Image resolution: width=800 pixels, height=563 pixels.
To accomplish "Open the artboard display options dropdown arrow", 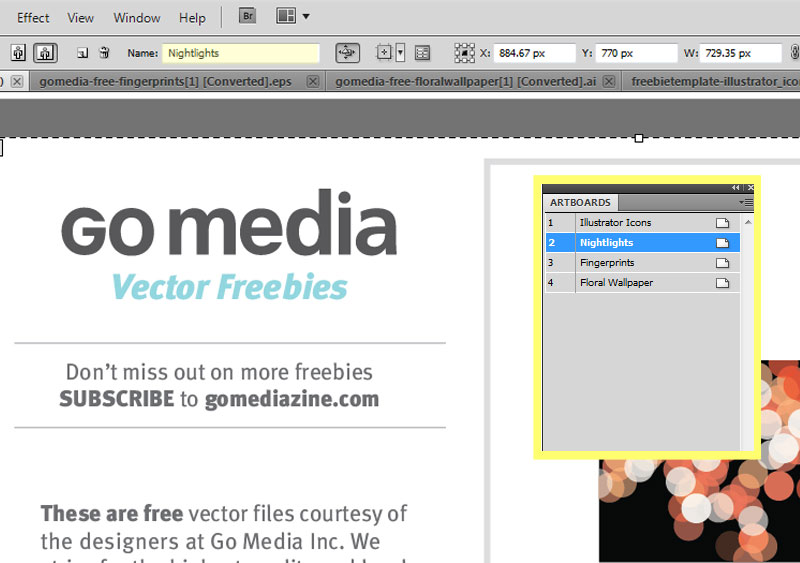I will pos(401,53).
